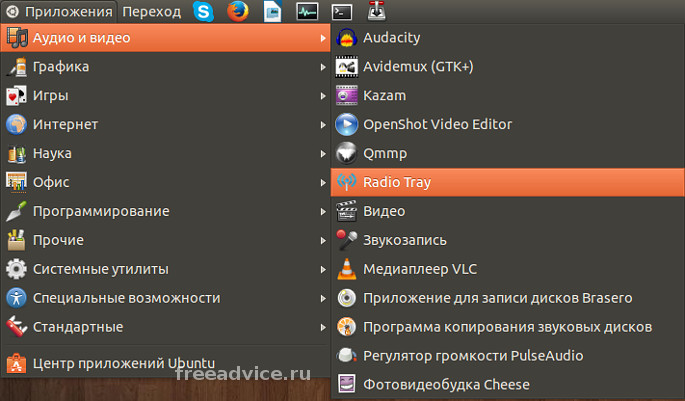Select the Офис category

coord(166,183)
